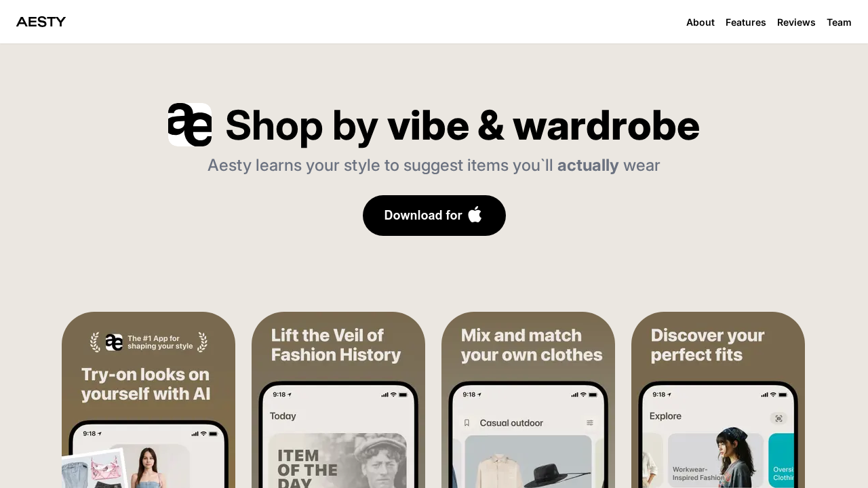This screenshot has height=488, width=868.
Task: Click the 'Item of the Day' card
Action: tap(337, 461)
